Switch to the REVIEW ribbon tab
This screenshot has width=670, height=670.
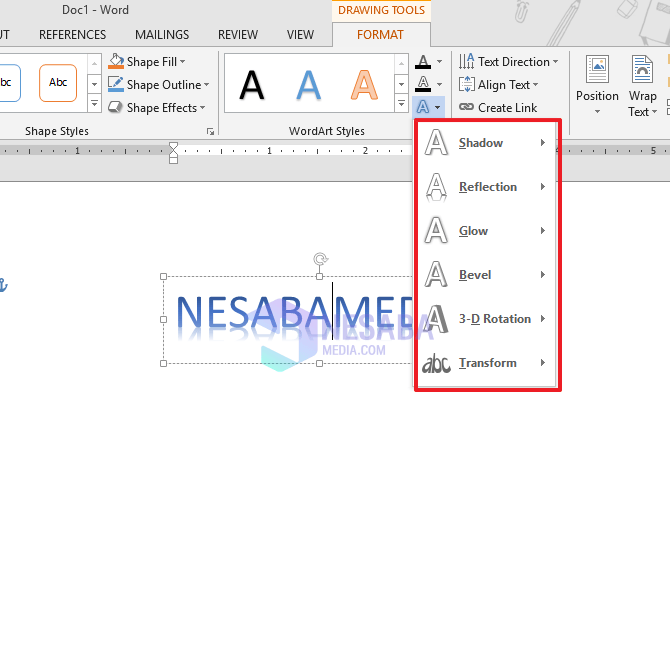coord(238,35)
